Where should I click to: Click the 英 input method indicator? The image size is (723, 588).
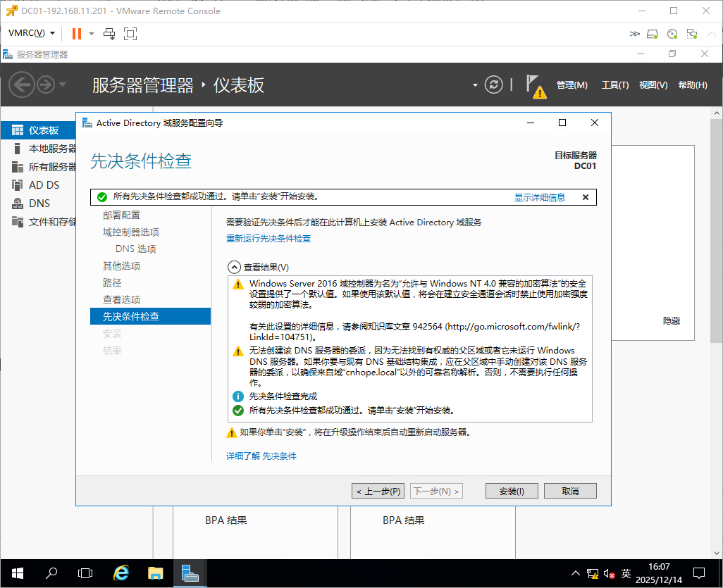click(x=626, y=574)
